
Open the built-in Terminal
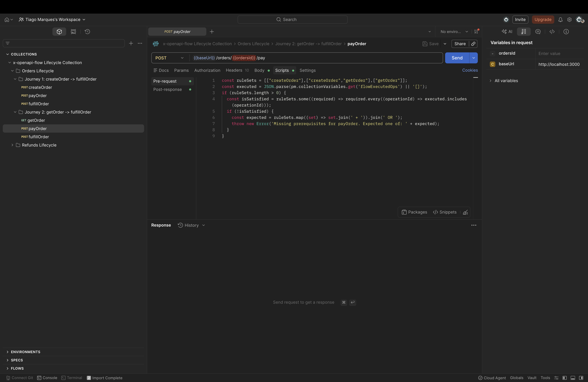pyautogui.click(x=71, y=378)
